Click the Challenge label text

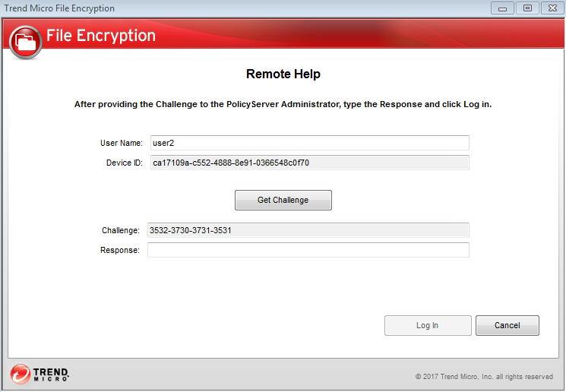120,230
